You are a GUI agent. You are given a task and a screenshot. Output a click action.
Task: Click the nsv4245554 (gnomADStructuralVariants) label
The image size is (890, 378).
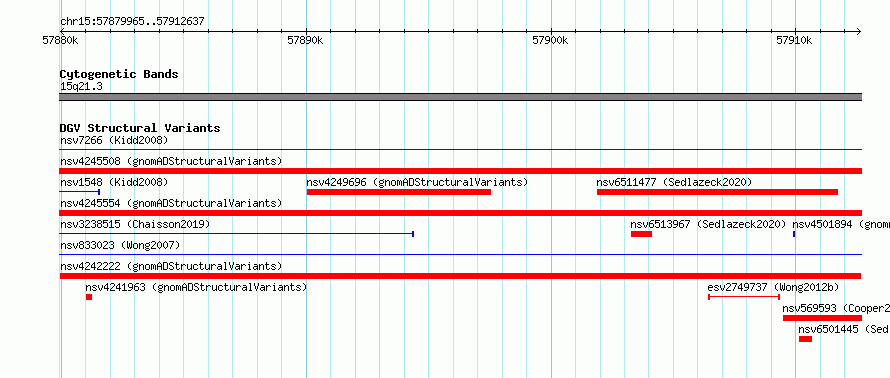pyautogui.click(x=171, y=203)
